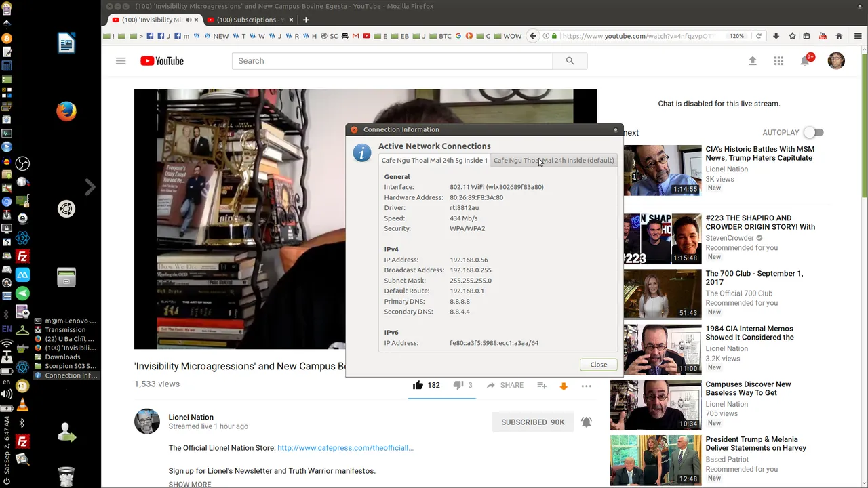Image resolution: width=868 pixels, height=488 pixels.
Task: Open President Trump & Melania video title
Action: (x=755, y=443)
